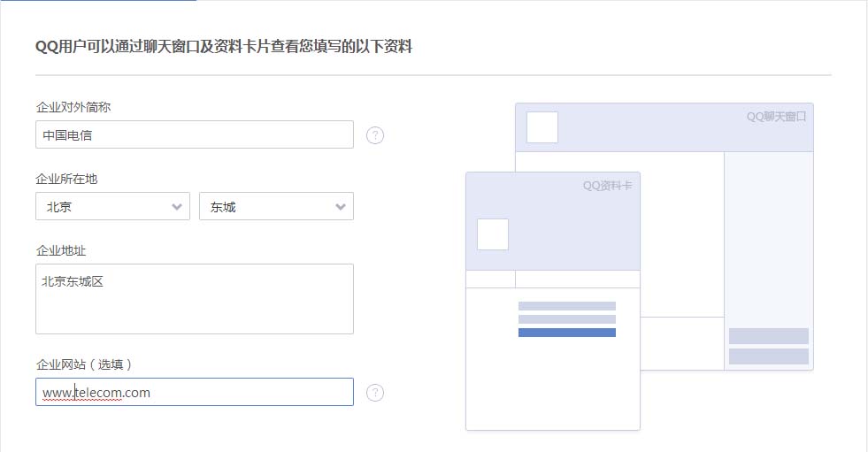Click inside the 企业地址 text area
868x452 pixels.
tap(195, 299)
